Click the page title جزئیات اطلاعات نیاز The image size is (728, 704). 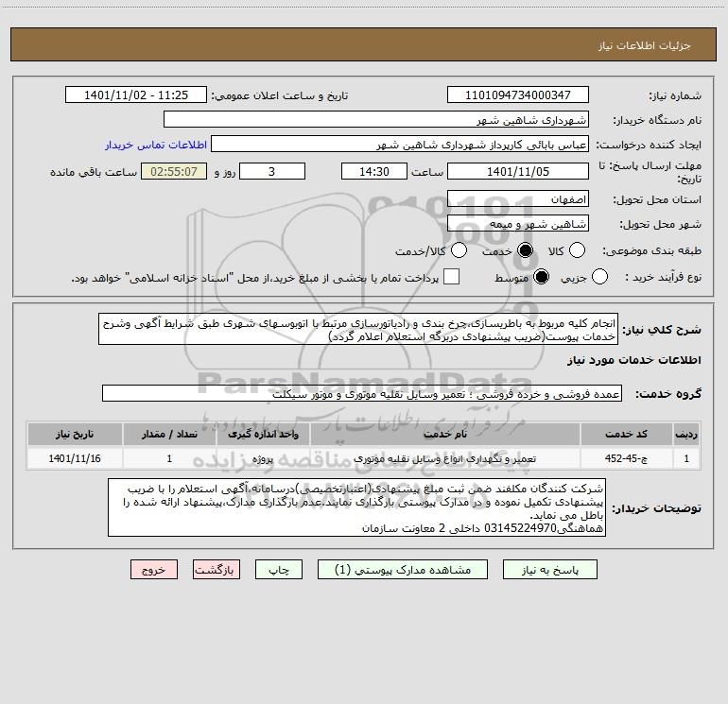(x=645, y=45)
